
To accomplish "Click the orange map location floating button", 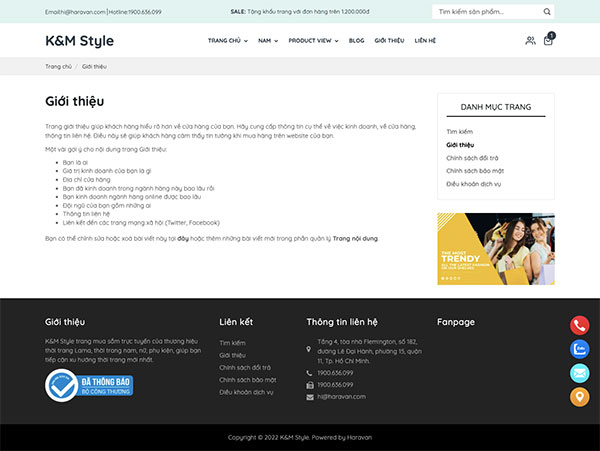I will (x=579, y=397).
